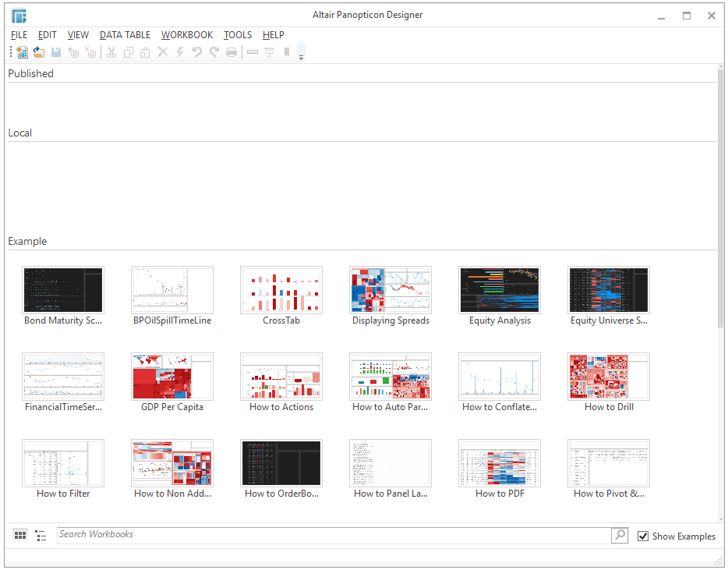Open the WORKBOOK menu

tap(187, 34)
